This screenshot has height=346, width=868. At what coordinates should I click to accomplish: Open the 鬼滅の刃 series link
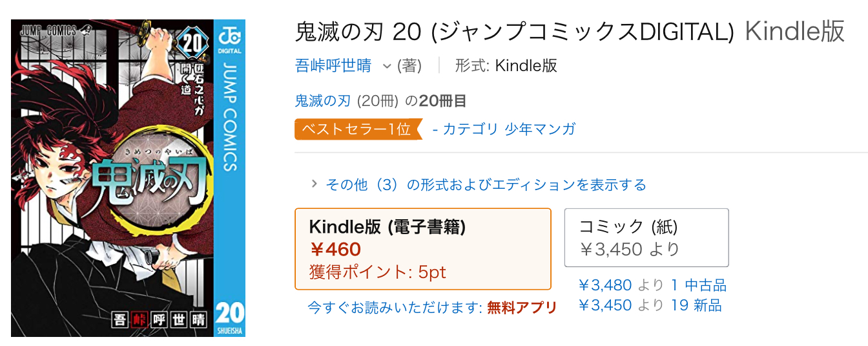coord(323,101)
